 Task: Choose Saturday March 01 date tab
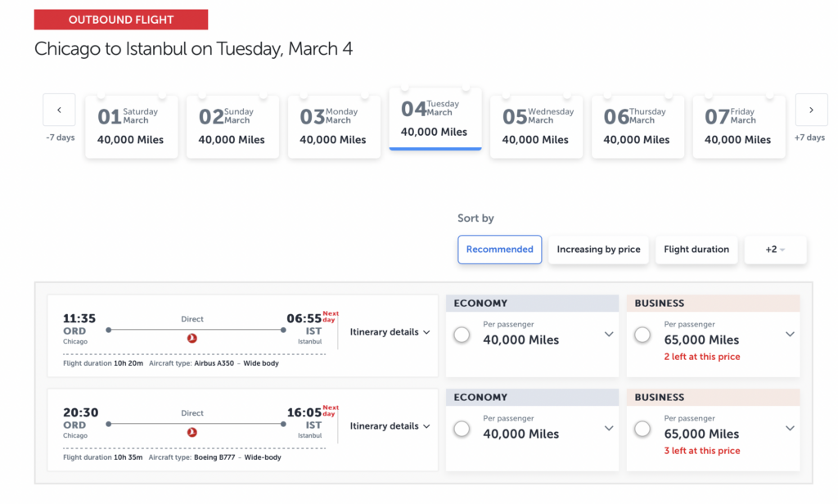click(x=131, y=127)
